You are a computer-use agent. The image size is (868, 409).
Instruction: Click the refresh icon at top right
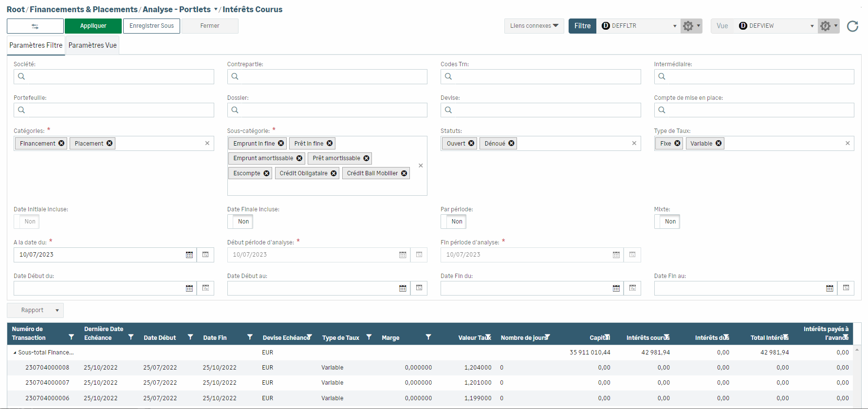pyautogui.click(x=852, y=26)
